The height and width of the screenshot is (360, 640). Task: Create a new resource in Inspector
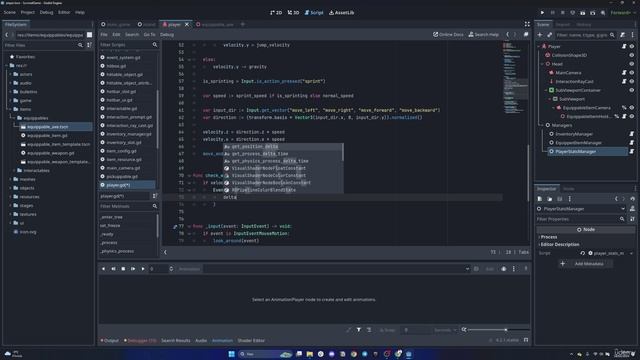point(540,199)
